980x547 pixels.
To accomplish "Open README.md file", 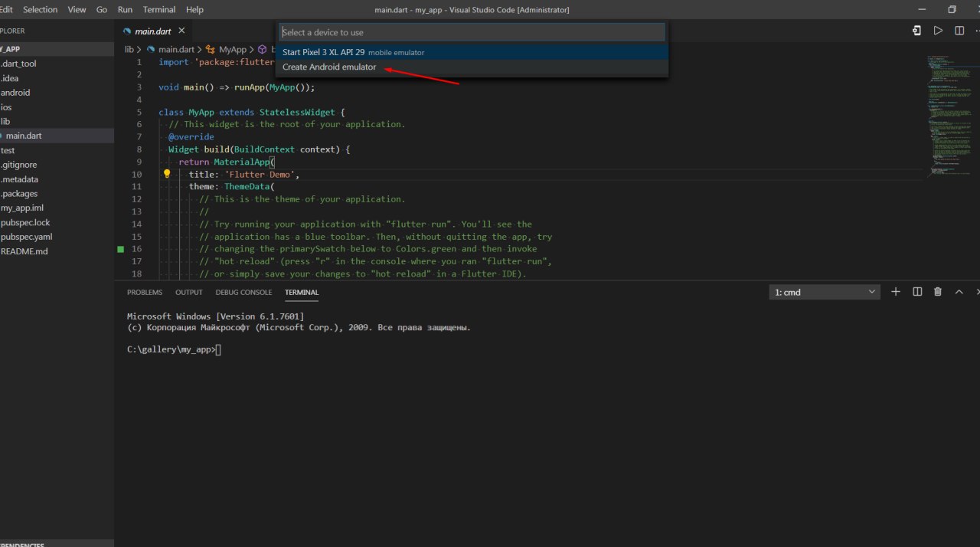I will (x=57, y=251).
